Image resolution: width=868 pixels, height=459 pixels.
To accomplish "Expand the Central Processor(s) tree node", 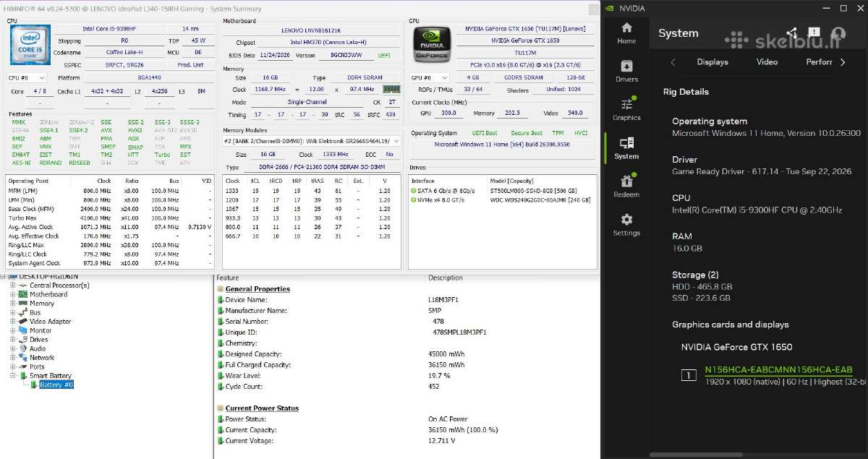I will (x=13, y=286).
